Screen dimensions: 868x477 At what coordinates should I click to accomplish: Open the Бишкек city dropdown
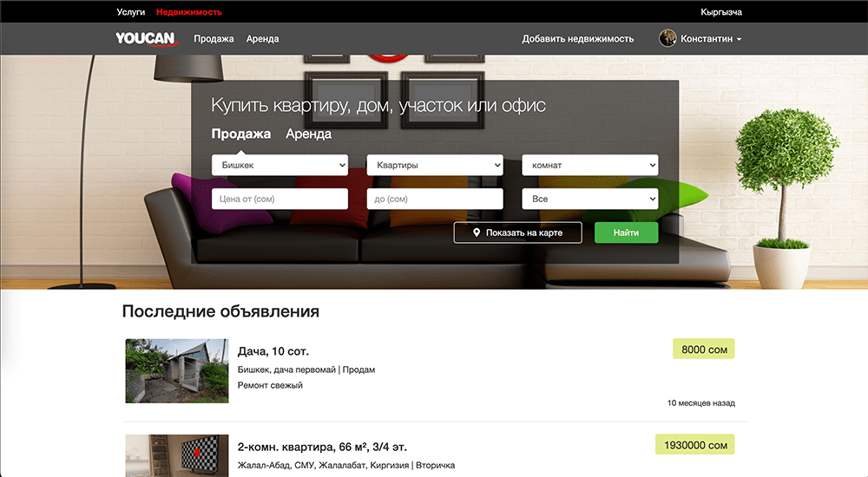tap(280, 165)
